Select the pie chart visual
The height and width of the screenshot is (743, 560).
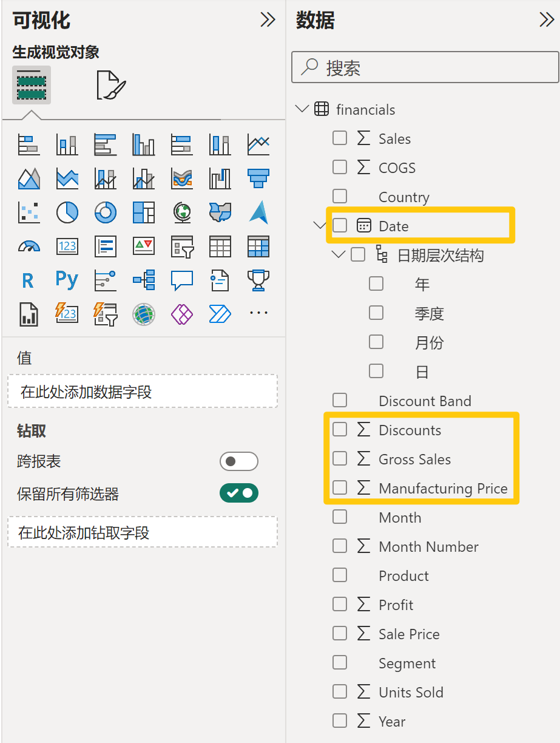67,212
